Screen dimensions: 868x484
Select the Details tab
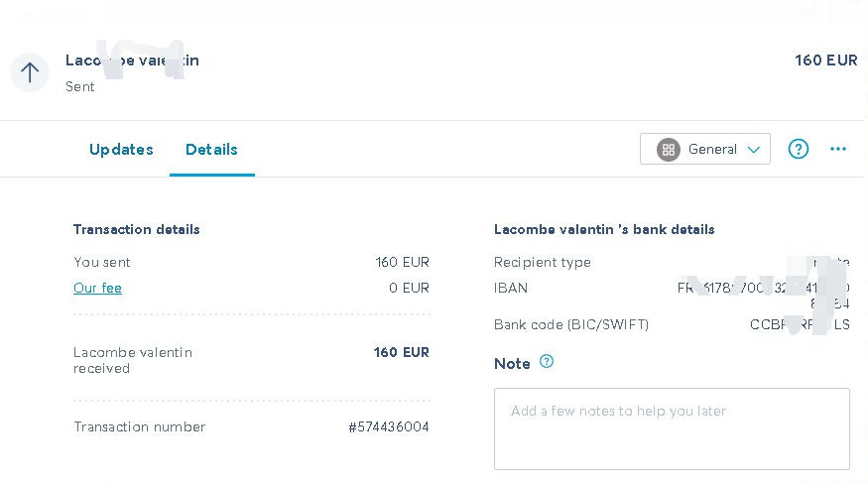[211, 150]
